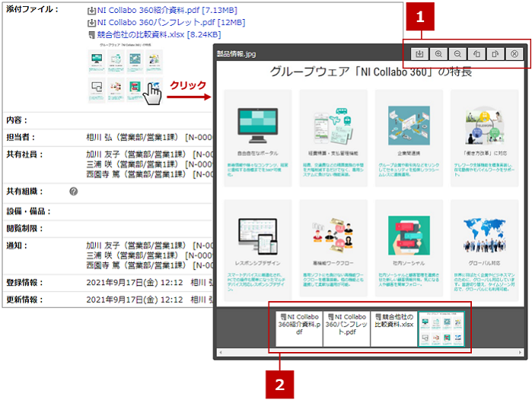Image resolution: width=532 pixels, height=400 pixels.
Task: Click the viewer scrollbar left arrow
Action: coord(221,353)
